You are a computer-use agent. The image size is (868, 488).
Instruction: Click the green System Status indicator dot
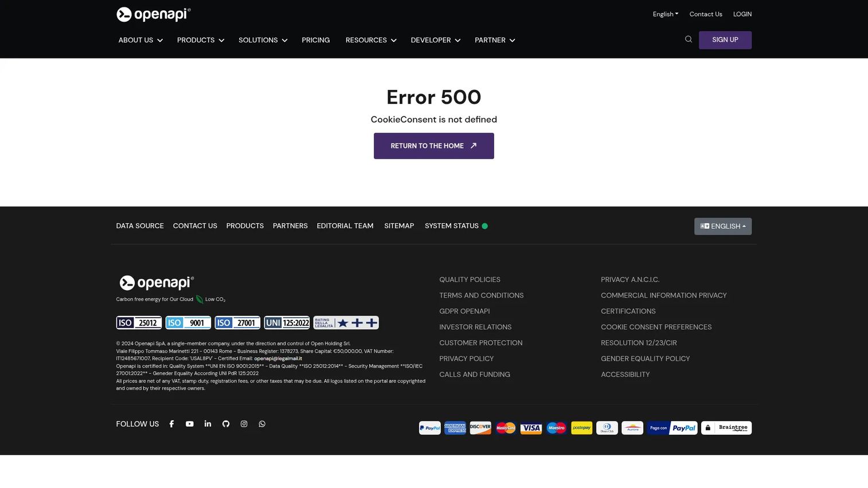[x=485, y=226]
